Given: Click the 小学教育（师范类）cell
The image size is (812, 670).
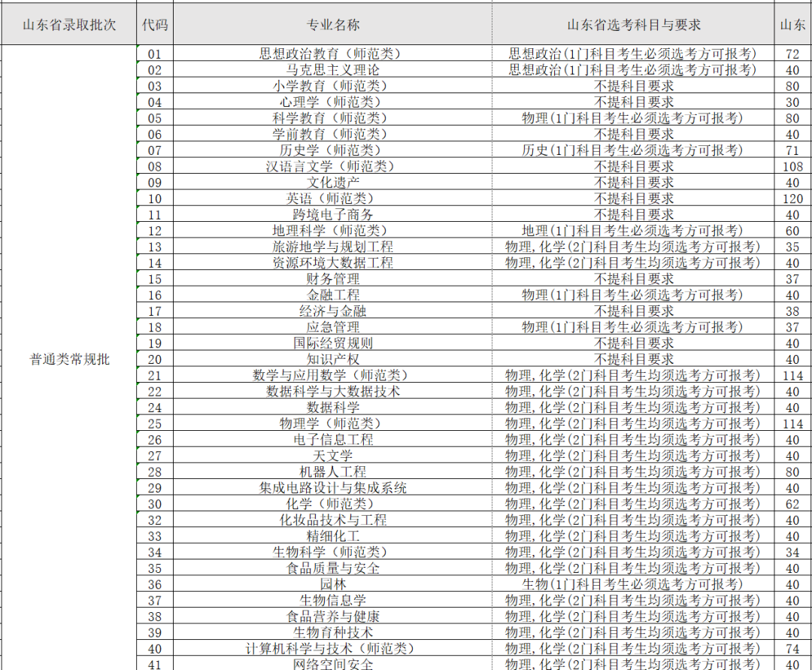Looking at the screenshot, I should tap(332, 86).
